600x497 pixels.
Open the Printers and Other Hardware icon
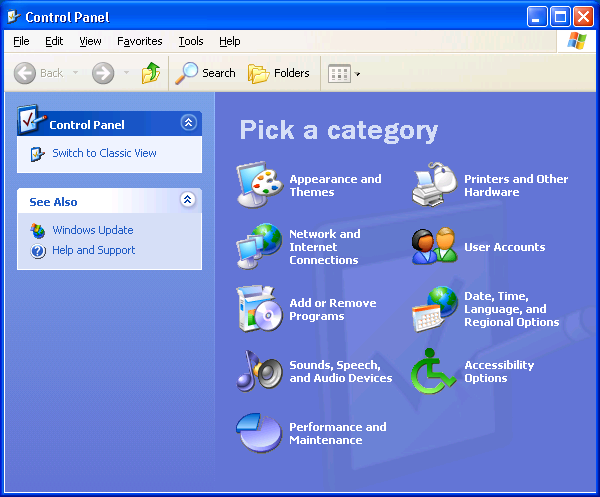click(x=435, y=185)
